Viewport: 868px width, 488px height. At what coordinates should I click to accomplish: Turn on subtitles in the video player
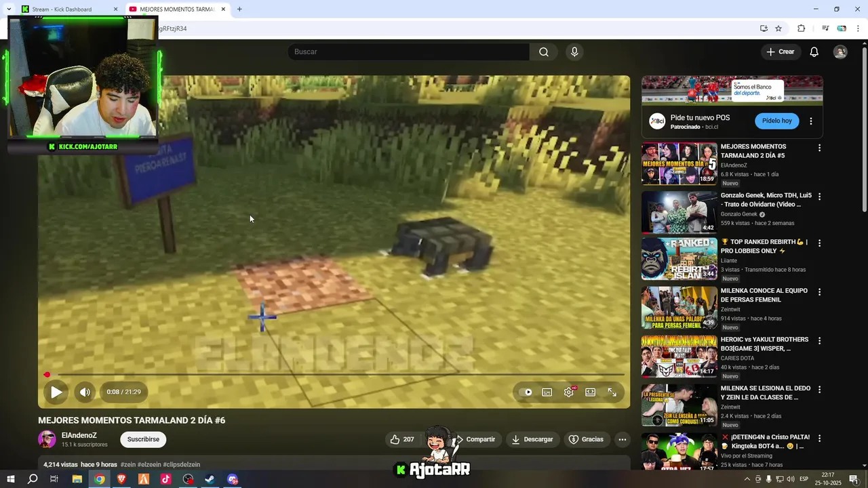pos(547,392)
